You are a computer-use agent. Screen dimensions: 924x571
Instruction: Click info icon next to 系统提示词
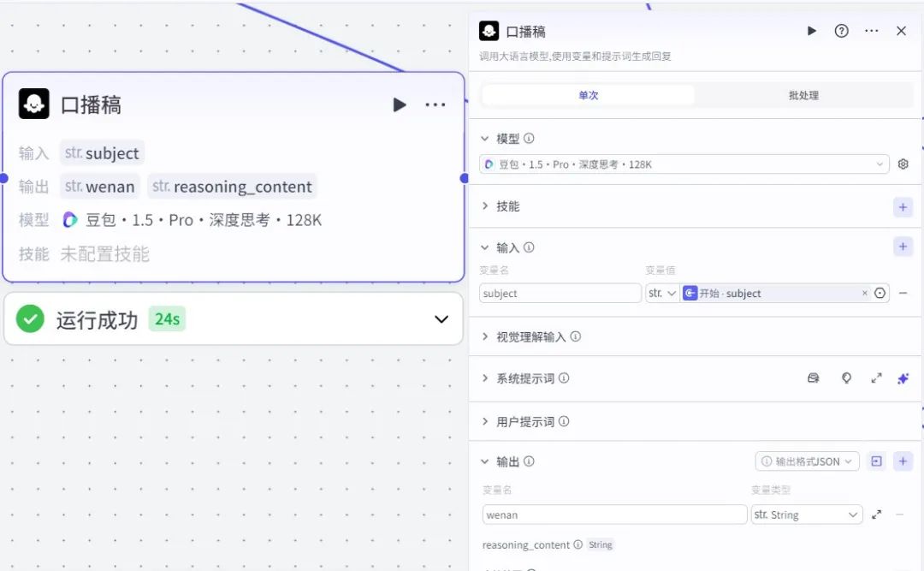coord(563,378)
